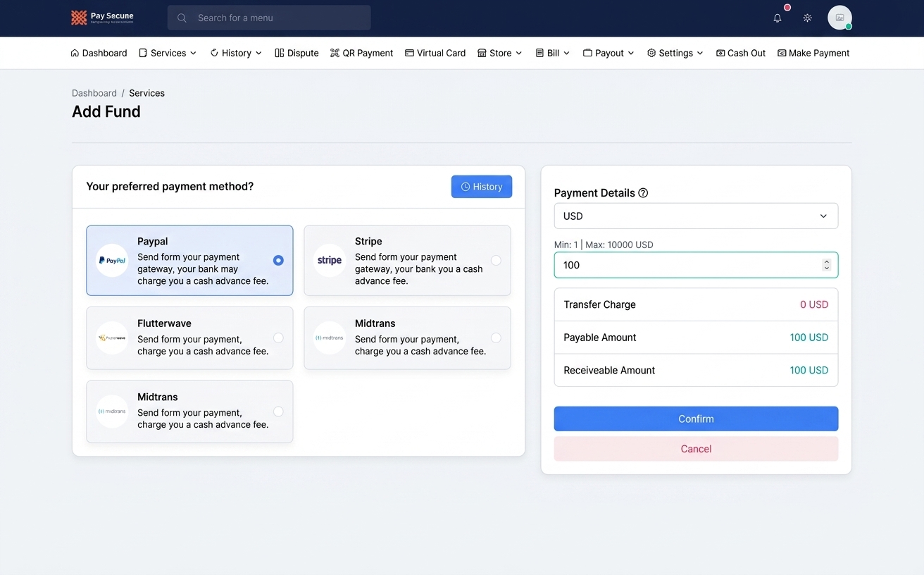Screen dimensions: 924x575
Task: Click the Flutterwave logo
Action: pyautogui.click(x=112, y=338)
